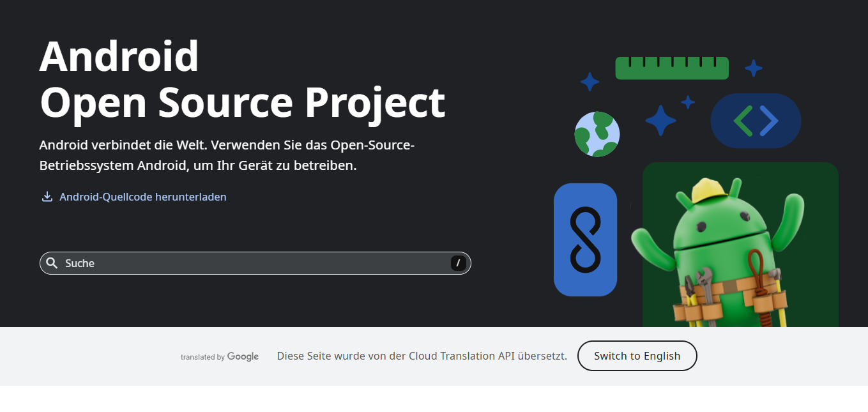This screenshot has width=868, height=412.
Task: Click the globe Earth icon
Action: click(x=597, y=134)
